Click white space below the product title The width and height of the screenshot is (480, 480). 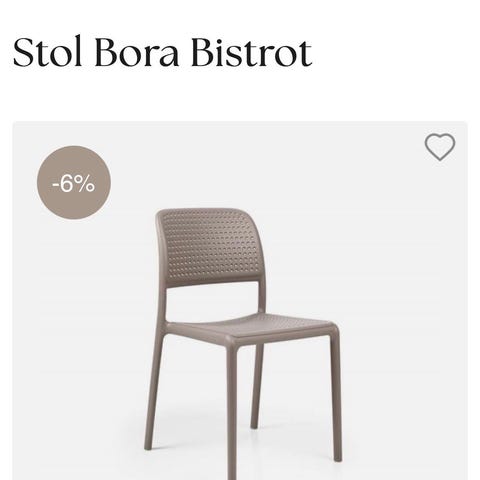coord(240,95)
